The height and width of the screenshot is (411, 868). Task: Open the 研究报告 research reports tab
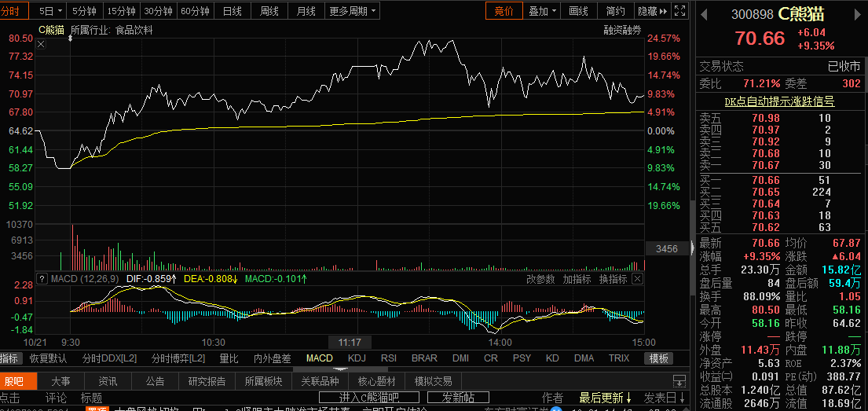click(x=207, y=381)
